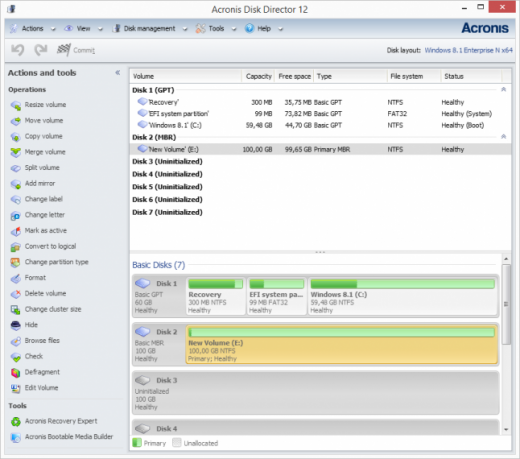Click the Add mirror icon
The width and height of the screenshot is (520, 459).
16,184
